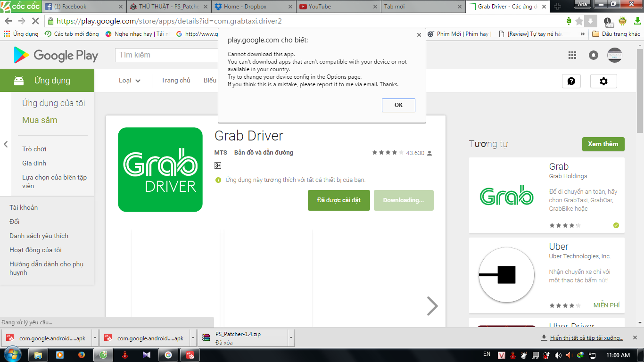
Task: Close the alert dialog with the X
Action: (419, 34)
